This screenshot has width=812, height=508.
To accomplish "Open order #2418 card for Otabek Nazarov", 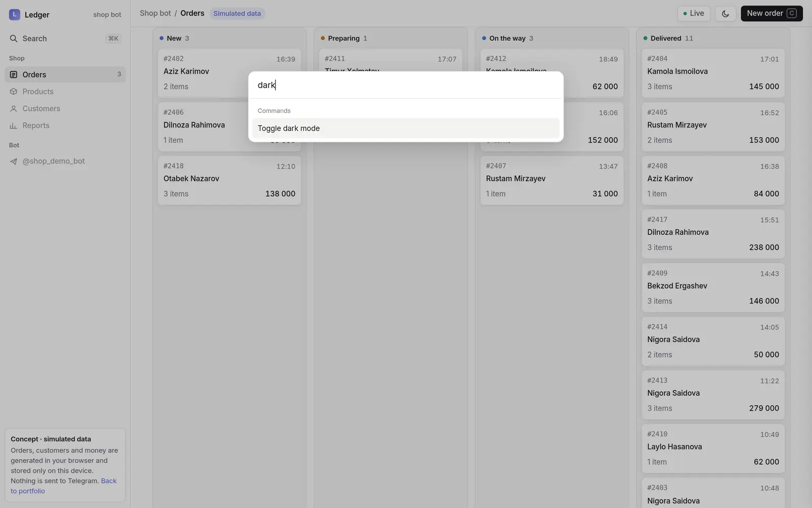I will pyautogui.click(x=229, y=180).
